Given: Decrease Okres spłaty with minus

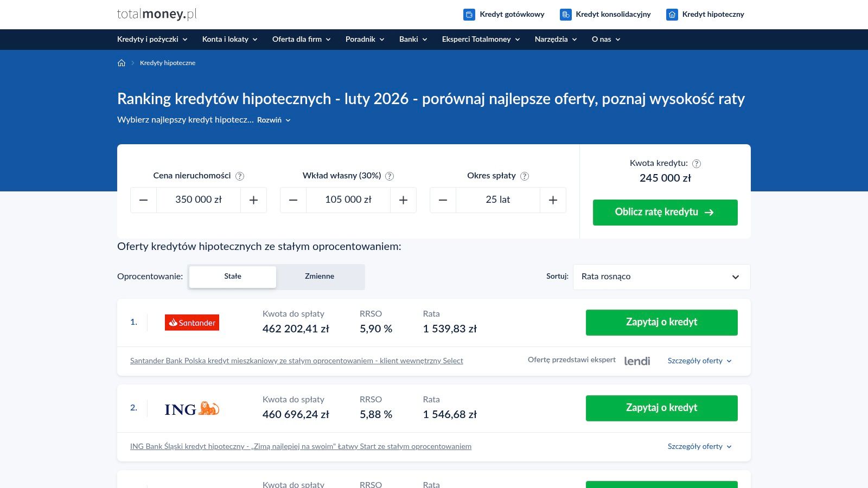Looking at the screenshot, I should pyautogui.click(x=443, y=200).
